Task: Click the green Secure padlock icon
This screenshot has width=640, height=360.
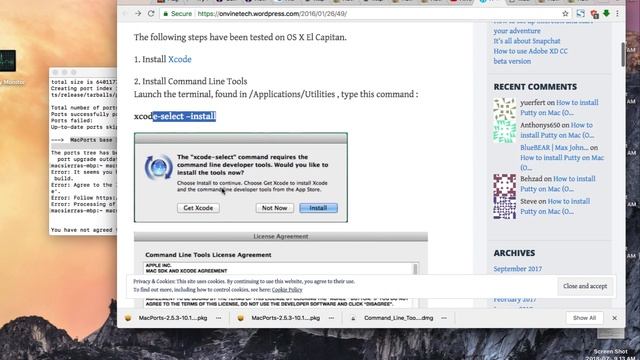Action: tap(165, 14)
